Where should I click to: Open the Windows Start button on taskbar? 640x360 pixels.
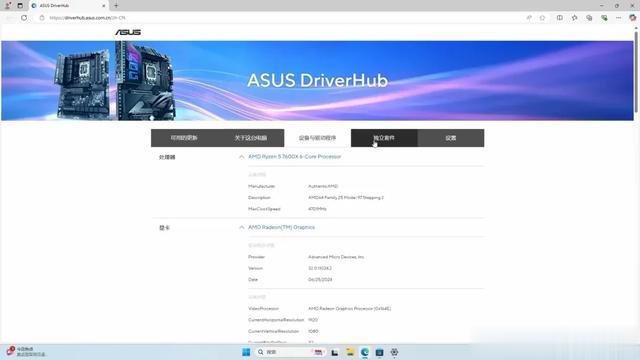tap(246, 352)
